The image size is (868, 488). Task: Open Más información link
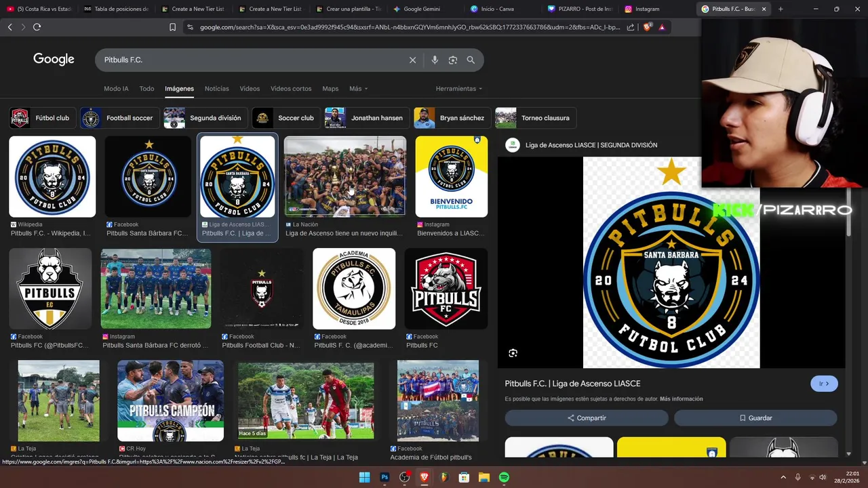pyautogui.click(x=681, y=399)
